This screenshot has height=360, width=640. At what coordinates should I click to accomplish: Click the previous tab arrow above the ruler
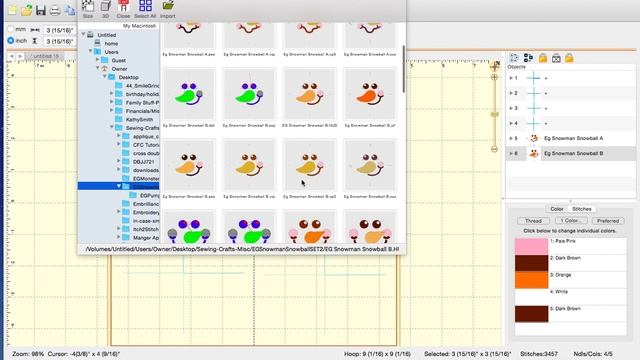click(12, 56)
